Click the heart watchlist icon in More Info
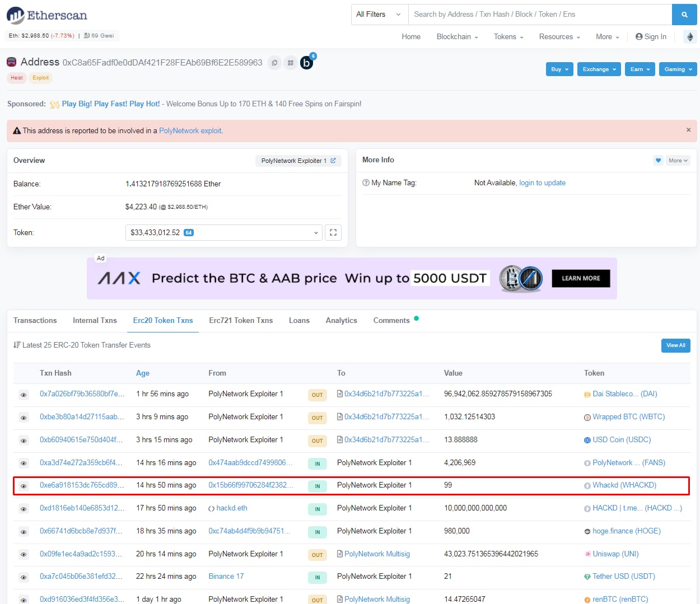 click(658, 161)
